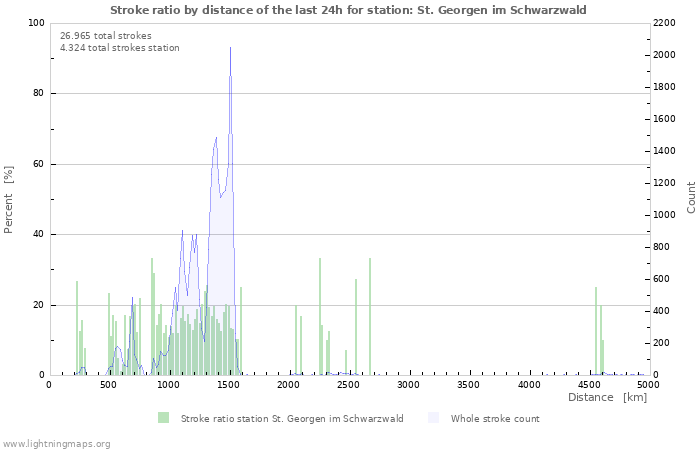This screenshot has height=450, width=700.
Task: Click the green Stroke ratio legend swatch
Action: pyautogui.click(x=163, y=418)
